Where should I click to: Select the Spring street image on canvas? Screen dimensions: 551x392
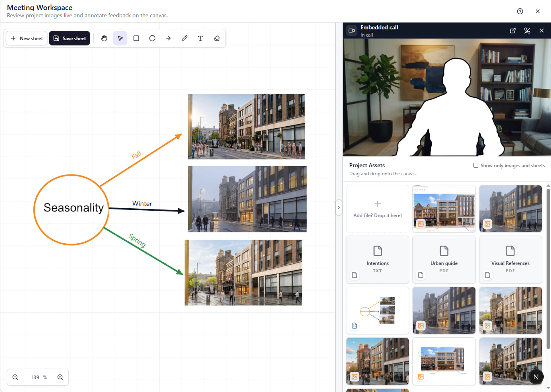tap(244, 273)
